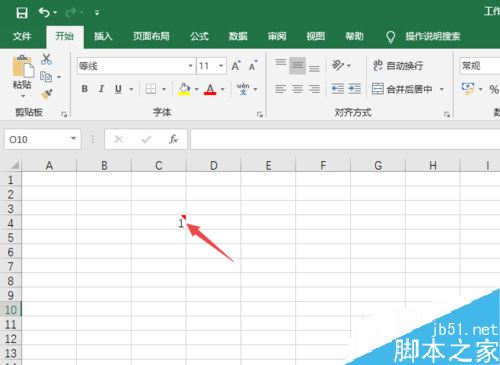Open the undo history dropdown arrow

pyautogui.click(x=55, y=13)
